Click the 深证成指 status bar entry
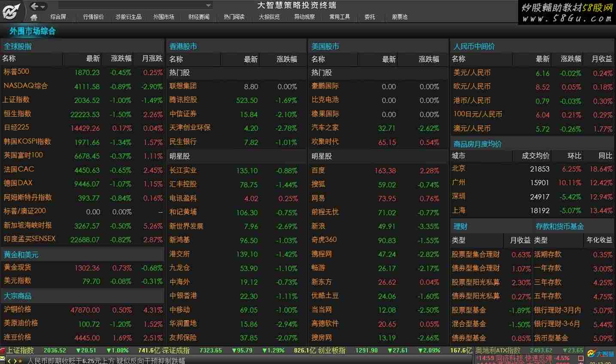Screen dimensions: 616x364 (175, 350)
